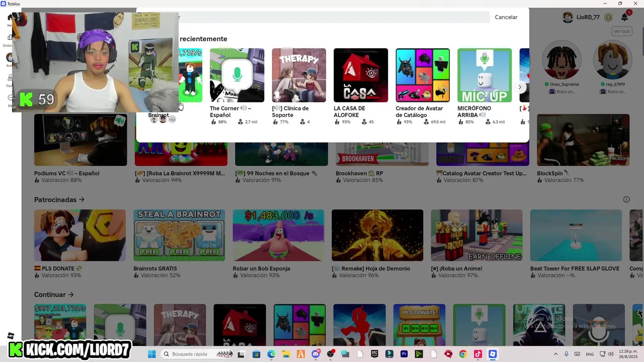644x362 pixels.
Task: Click the microphone tray icon
Action: click(x=567, y=354)
